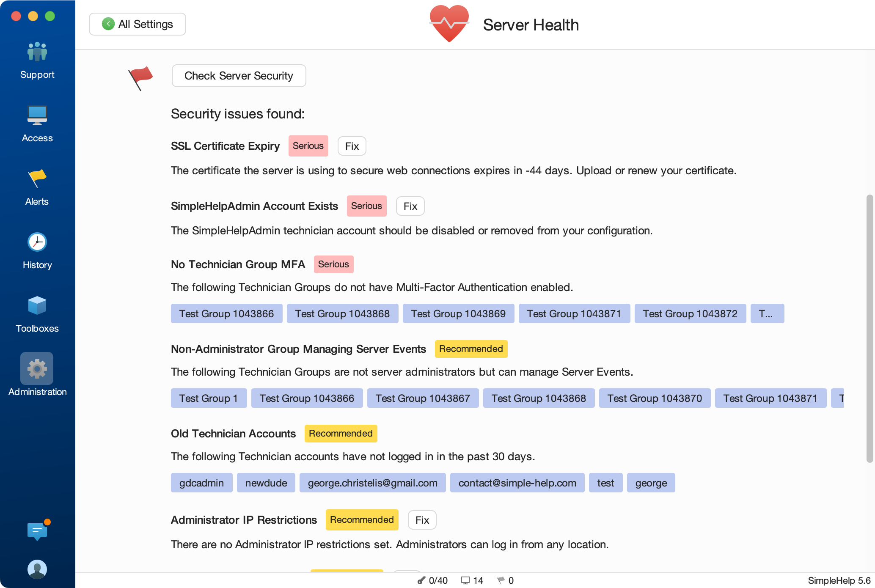875x588 pixels.
Task: Select Test Group 1043868 under MFA
Action: coord(343,313)
